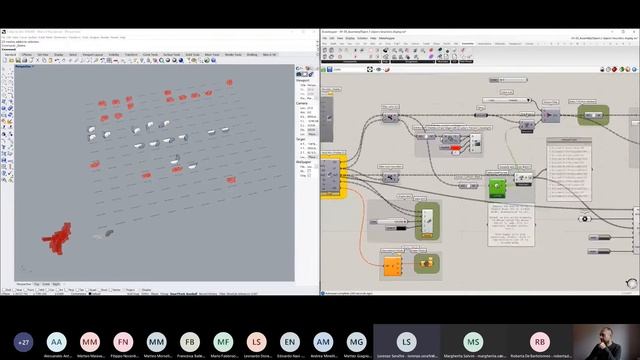The width and height of the screenshot is (640, 360).
Task: Select participant avatar EN
Action: tap(290, 342)
